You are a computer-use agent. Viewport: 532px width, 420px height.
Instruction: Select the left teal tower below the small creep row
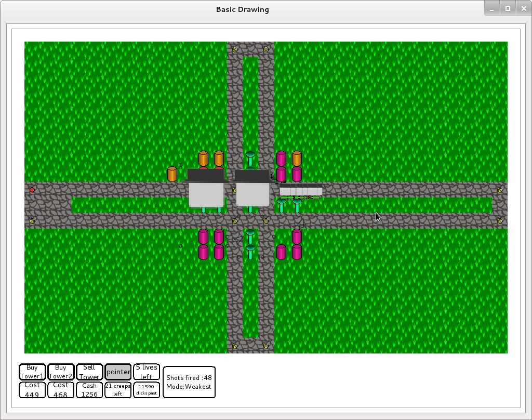point(281,206)
